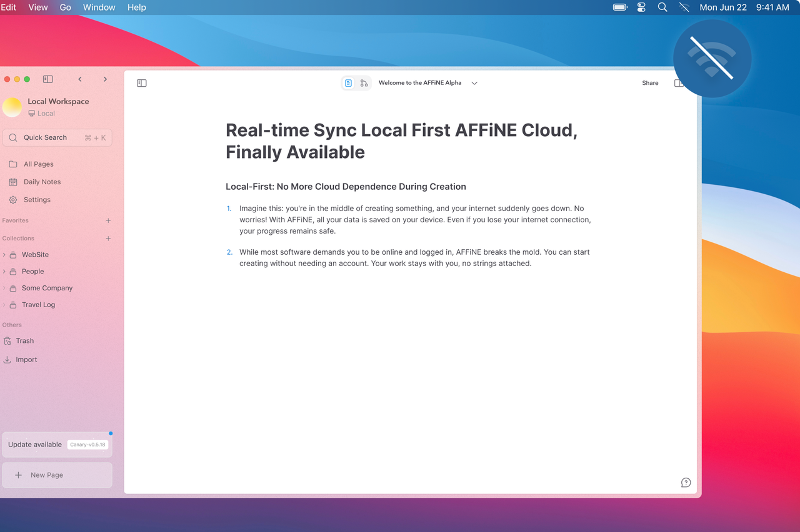Click Update available button
The image size is (800, 532).
[x=57, y=445]
